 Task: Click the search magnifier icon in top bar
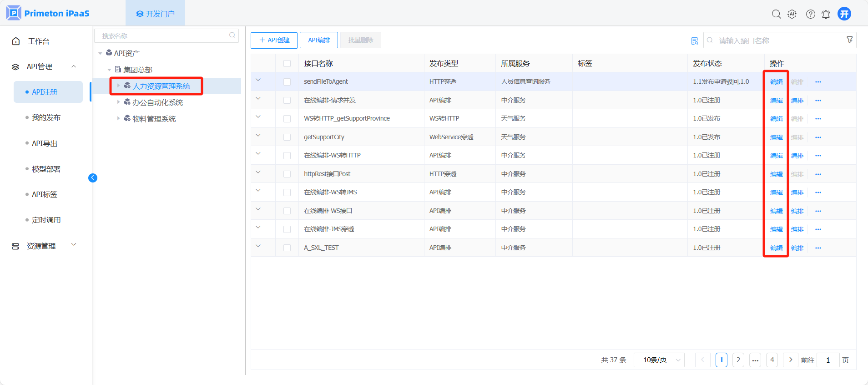tap(776, 14)
